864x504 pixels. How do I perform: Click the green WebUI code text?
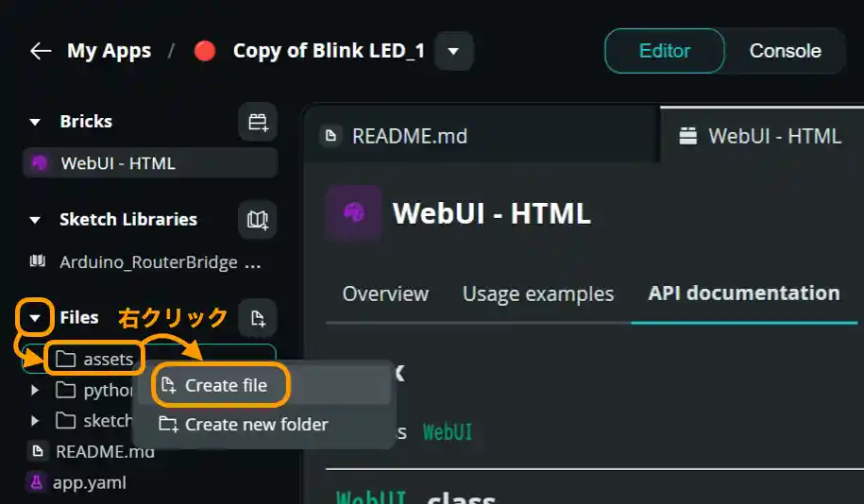click(448, 432)
